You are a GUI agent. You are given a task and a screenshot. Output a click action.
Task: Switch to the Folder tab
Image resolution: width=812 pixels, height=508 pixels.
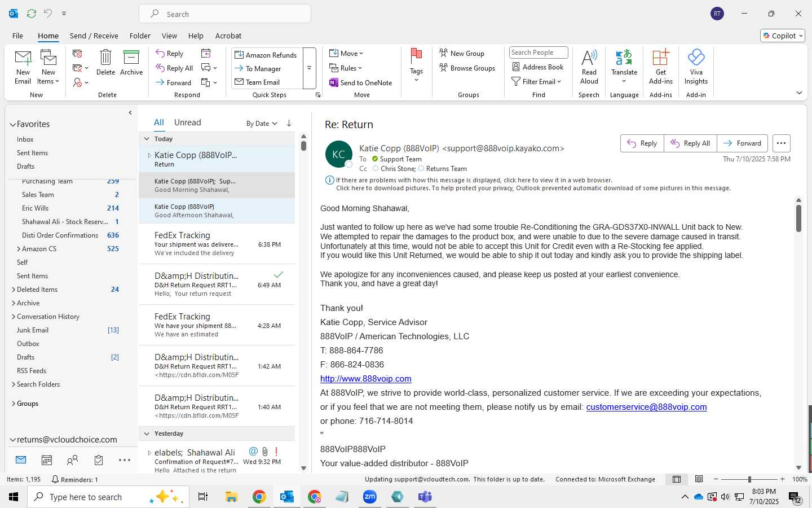(140, 36)
